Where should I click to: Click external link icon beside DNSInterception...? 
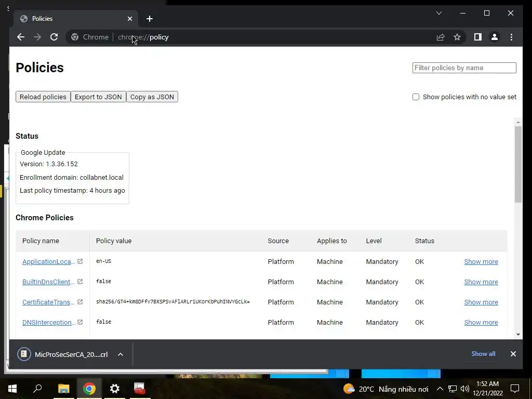[x=80, y=322]
